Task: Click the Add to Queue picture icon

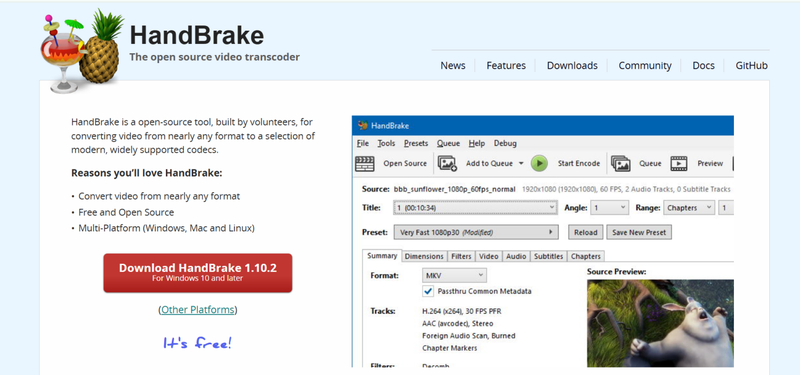Action: [447, 164]
